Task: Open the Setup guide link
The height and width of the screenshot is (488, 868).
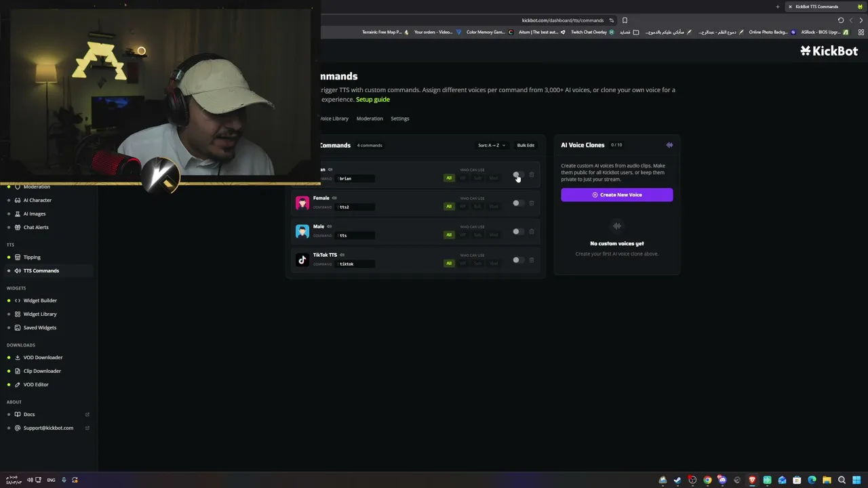Action: [373, 100]
